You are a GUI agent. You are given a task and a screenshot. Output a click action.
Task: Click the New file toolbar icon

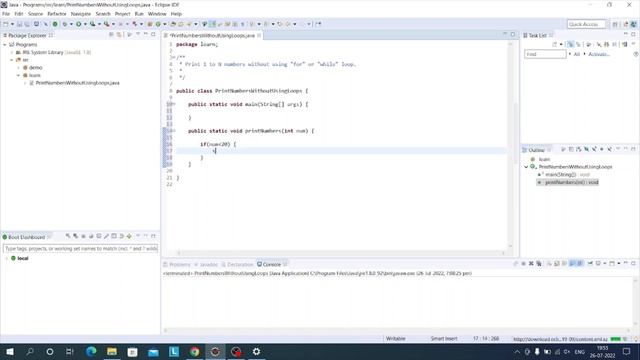pyautogui.click(x=6, y=24)
